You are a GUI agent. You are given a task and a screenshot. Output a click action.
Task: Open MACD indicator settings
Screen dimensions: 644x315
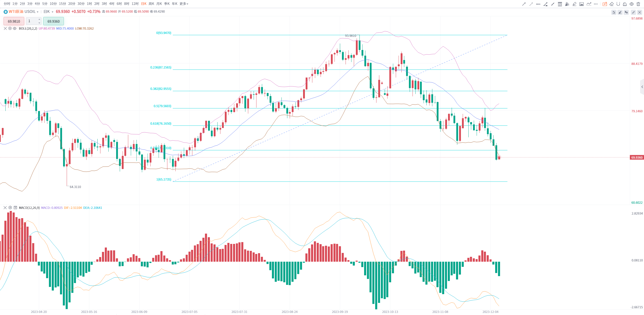pyautogui.click(x=10, y=208)
